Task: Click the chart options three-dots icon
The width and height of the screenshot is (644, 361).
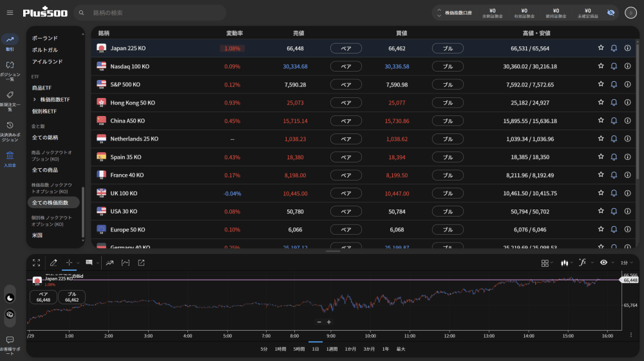Action: click(631, 335)
